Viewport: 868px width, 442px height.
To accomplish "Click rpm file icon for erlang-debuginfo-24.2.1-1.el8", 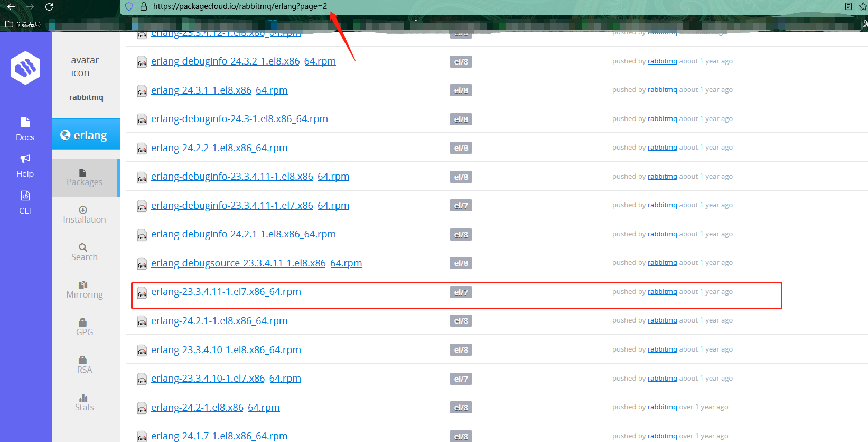I will coord(142,235).
